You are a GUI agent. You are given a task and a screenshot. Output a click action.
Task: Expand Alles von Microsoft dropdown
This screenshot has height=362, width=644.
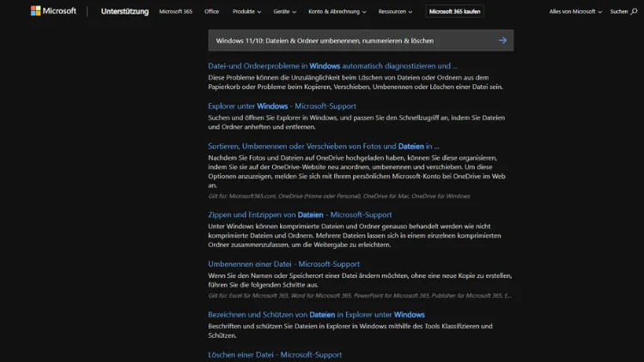[x=575, y=11]
